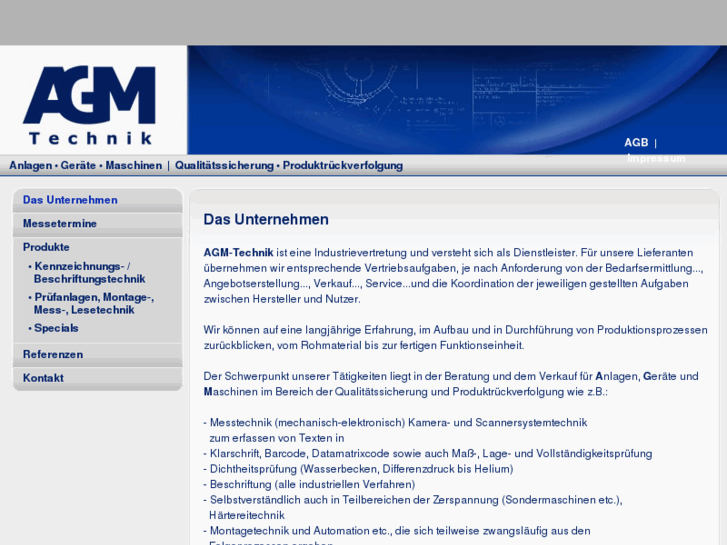Viewport: 727px width, 545px height.
Task: Go to Kennzeichnungs- / Beschriftungstechnik submenu
Action: [x=89, y=273]
